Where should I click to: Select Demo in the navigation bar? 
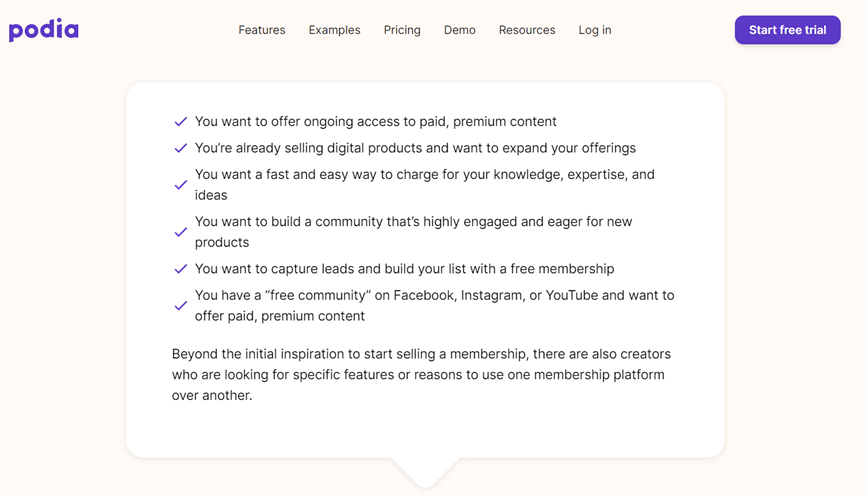pyautogui.click(x=460, y=30)
